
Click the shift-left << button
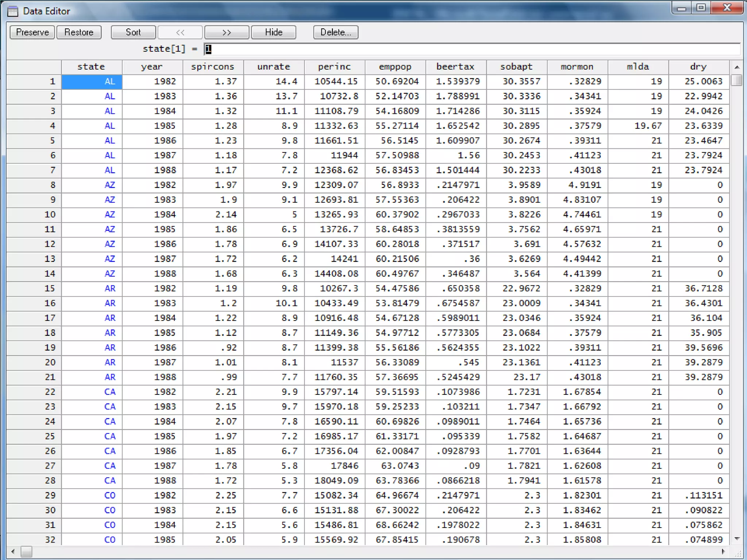pos(180,32)
